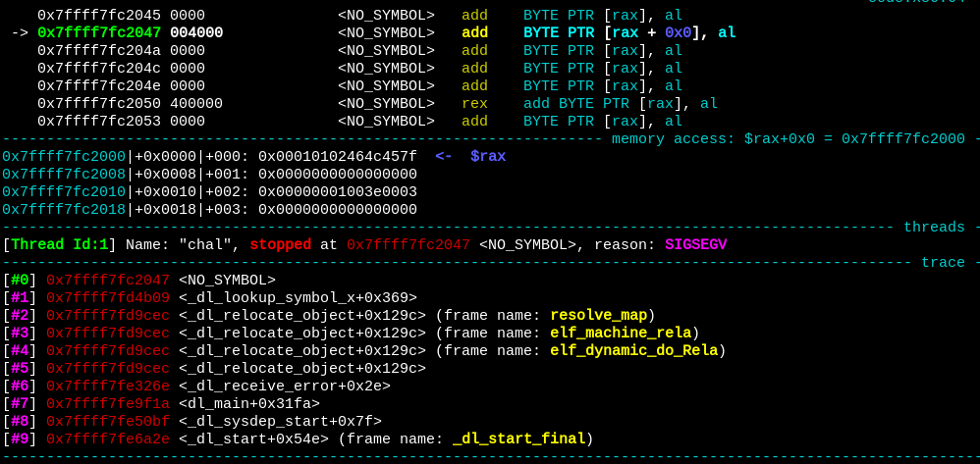Click the current instruction arrow marker
This screenshot has width=980, height=464.
20,33
